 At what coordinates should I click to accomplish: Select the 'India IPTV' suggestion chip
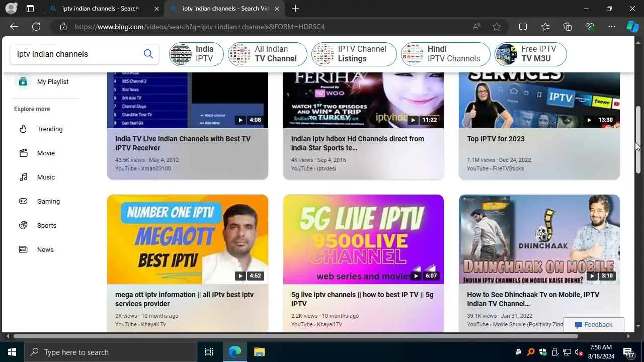tap(197, 54)
